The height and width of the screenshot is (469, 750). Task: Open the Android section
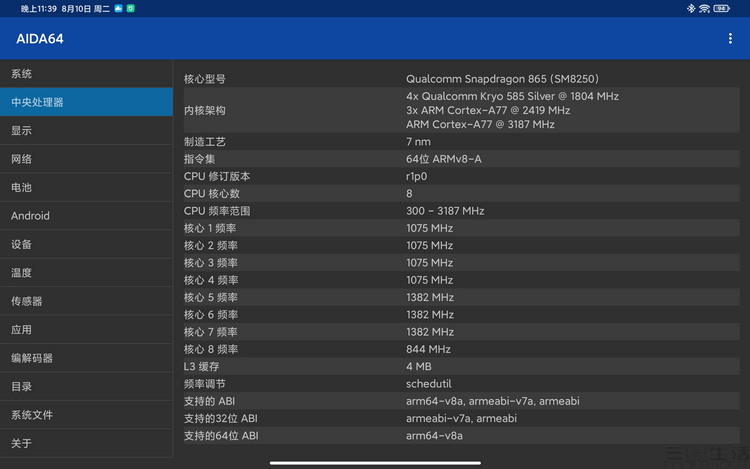click(86, 216)
